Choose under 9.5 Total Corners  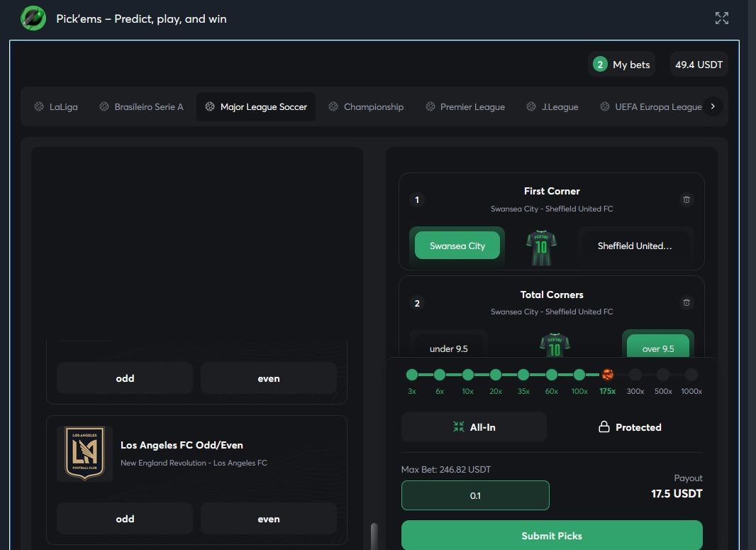pyautogui.click(x=448, y=348)
